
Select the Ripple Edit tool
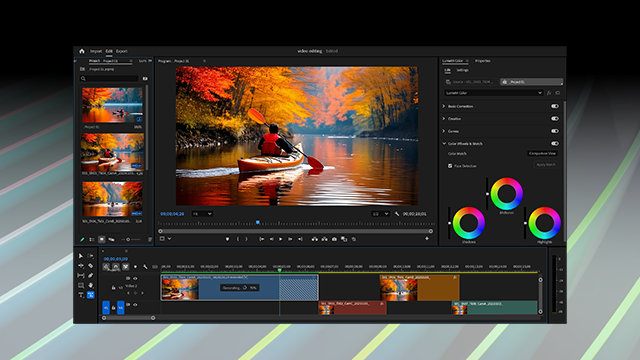coord(81,266)
